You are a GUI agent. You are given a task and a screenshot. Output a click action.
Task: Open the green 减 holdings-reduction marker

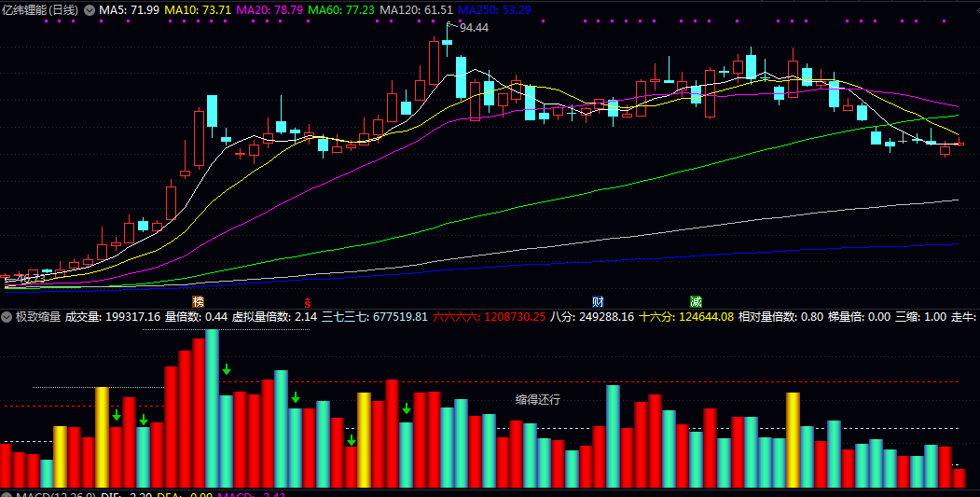coord(696,302)
